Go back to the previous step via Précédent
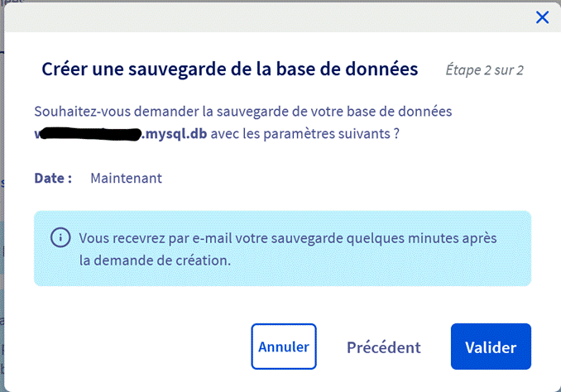The height and width of the screenshot is (392, 561). [384, 347]
